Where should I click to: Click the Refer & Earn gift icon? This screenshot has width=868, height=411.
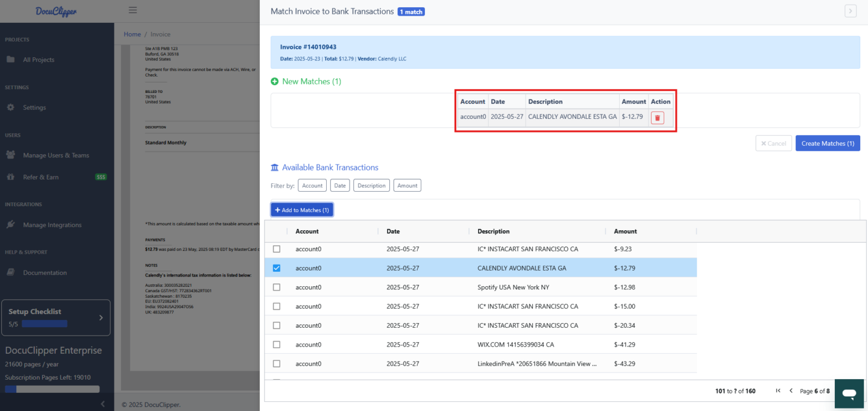11,177
